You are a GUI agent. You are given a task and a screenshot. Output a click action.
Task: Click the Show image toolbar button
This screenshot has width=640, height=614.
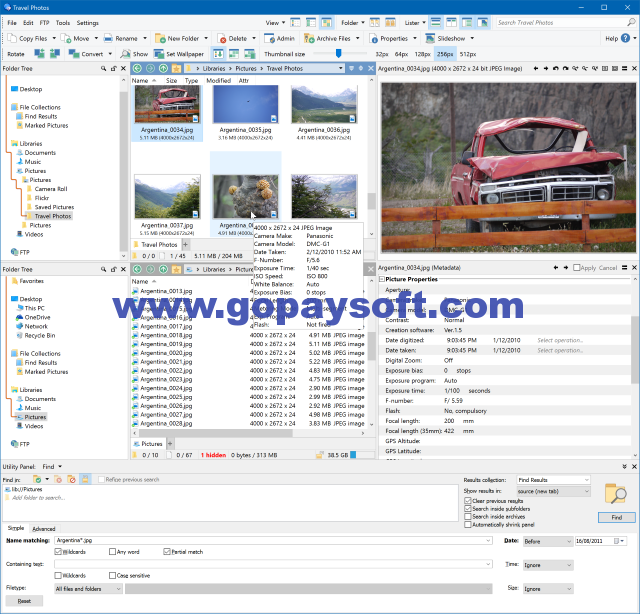(134, 54)
